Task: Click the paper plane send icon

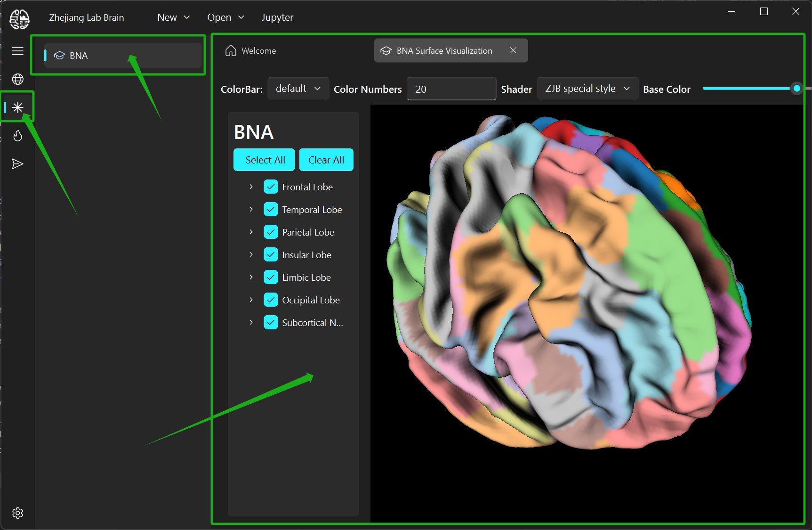Action: click(x=17, y=164)
